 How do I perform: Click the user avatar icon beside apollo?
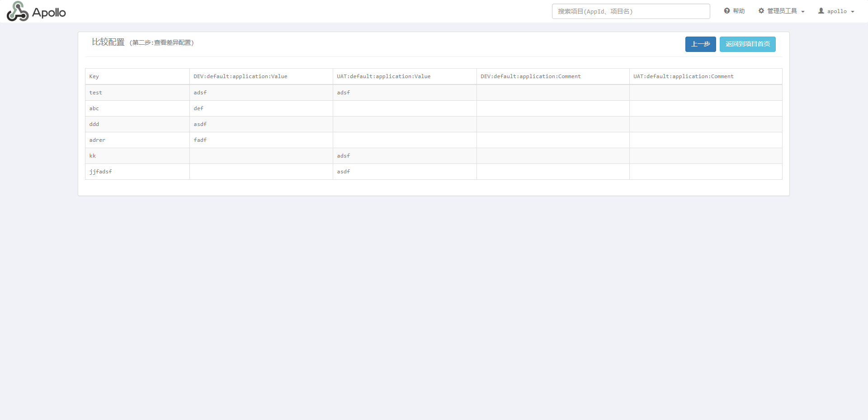(x=821, y=11)
